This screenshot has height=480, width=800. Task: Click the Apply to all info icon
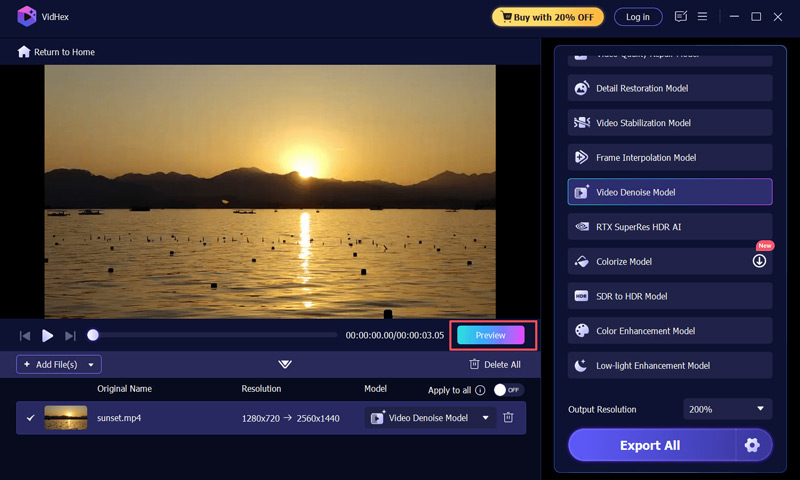click(481, 390)
